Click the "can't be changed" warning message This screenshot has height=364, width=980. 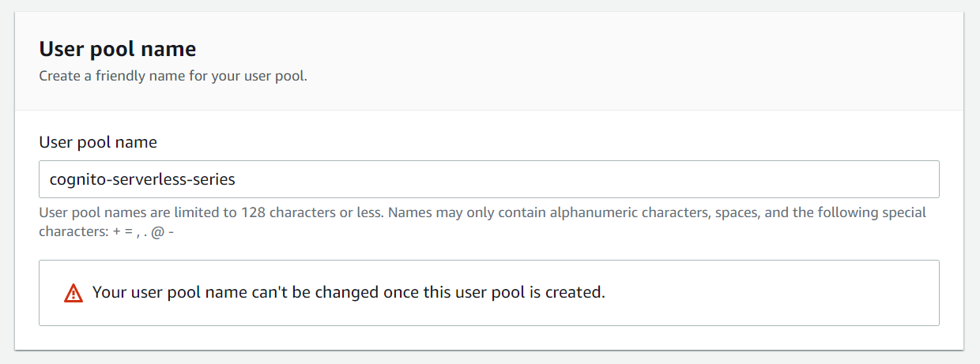coord(349,292)
